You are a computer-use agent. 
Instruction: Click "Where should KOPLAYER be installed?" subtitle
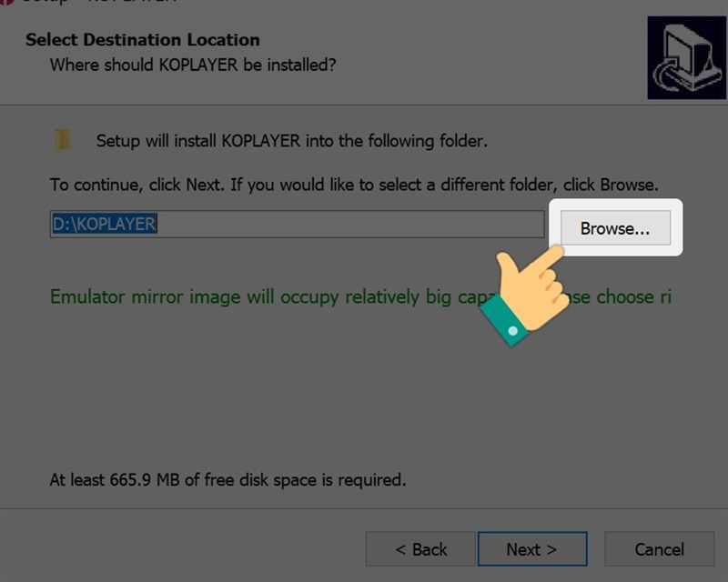tap(193, 65)
